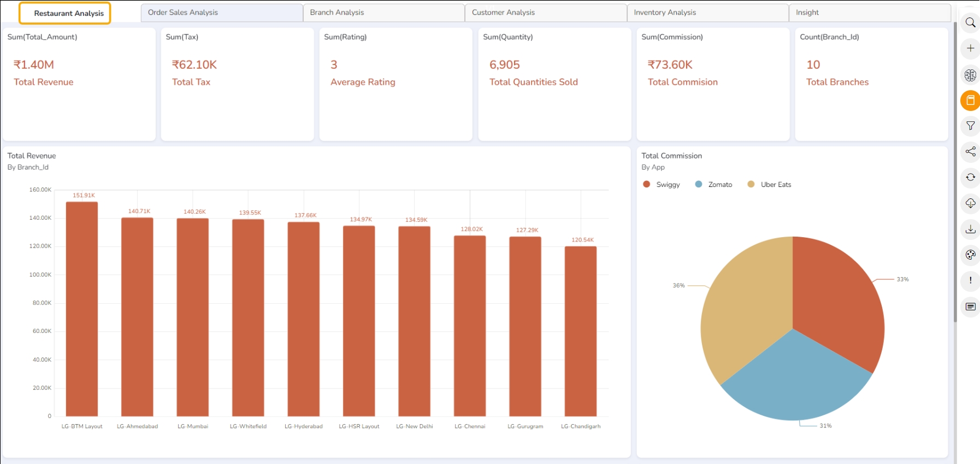Open the AI brain icon
980x464 pixels.
pyautogui.click(x=970, y=75)
